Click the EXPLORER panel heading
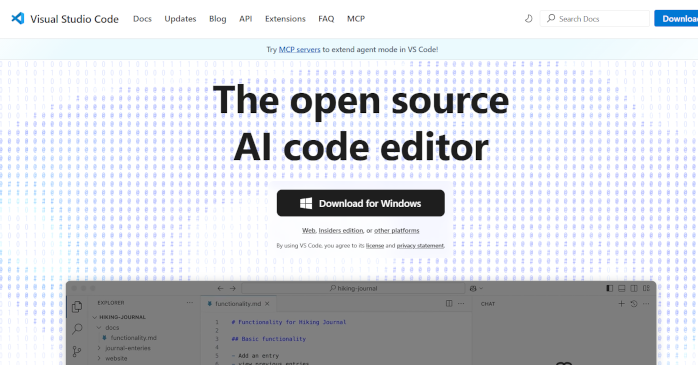 pos(111,303)
